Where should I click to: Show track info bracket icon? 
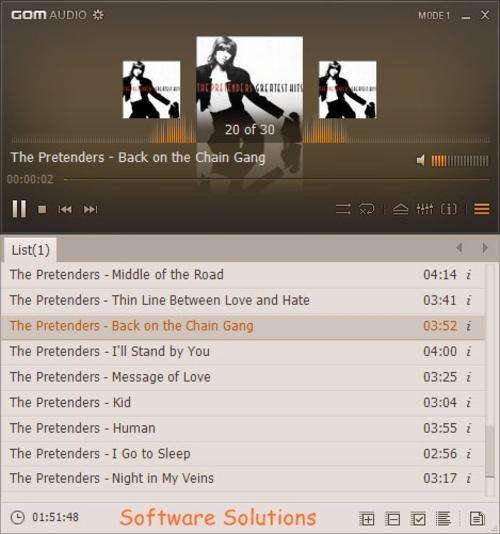coord(449,209)
